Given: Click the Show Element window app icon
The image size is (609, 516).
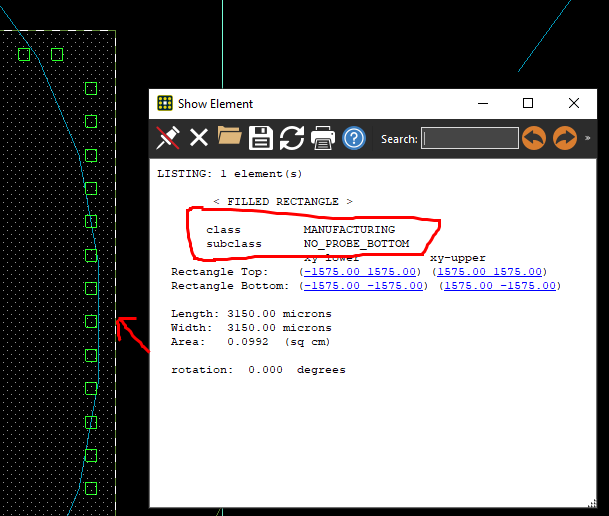Looking at the screenshot, I should click(x=165, y=104).
